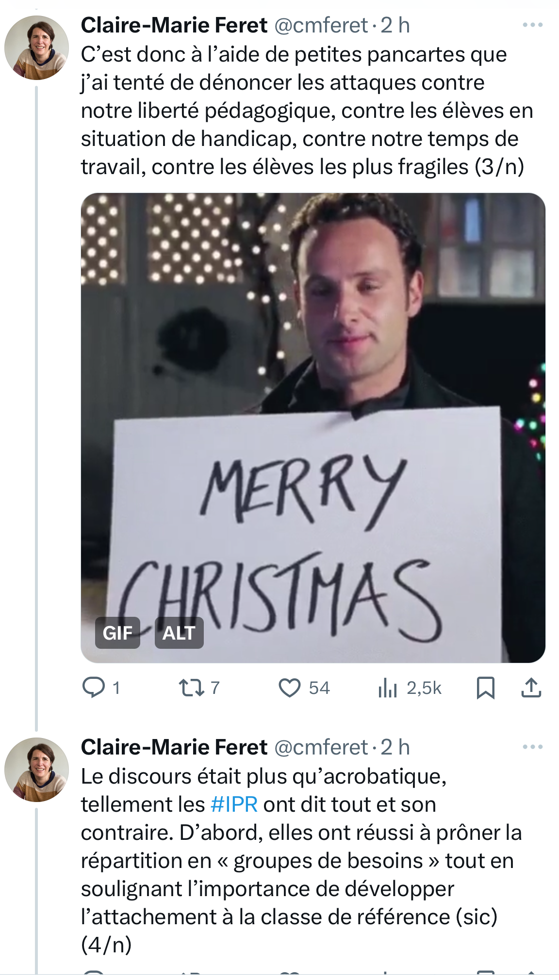559x980 pixels.
Task: Tap the share icon on first tweet
Action: (x=531, y=688)
